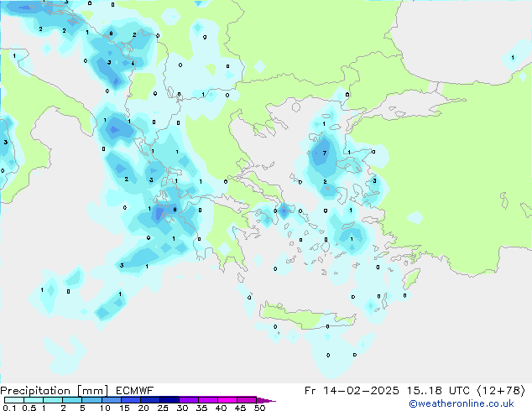Select the 25–30 mm navy legend swatch
The image size is (532, 411).
[170, 400]
